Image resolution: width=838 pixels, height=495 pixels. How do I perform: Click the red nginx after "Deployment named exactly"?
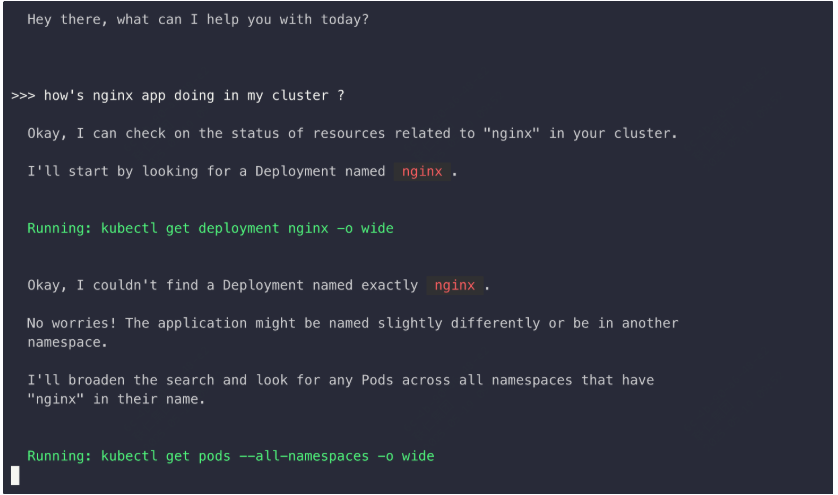point(454,286)
